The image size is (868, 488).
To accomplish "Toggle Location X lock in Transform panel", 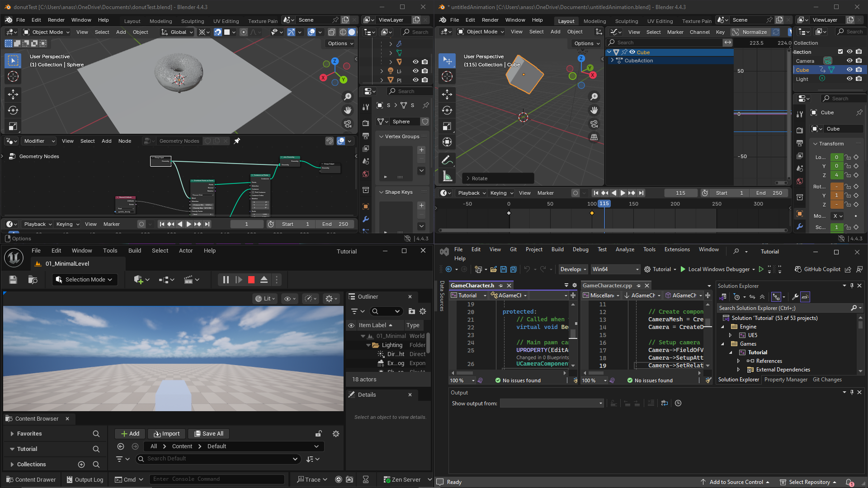I will pos(848,157).
